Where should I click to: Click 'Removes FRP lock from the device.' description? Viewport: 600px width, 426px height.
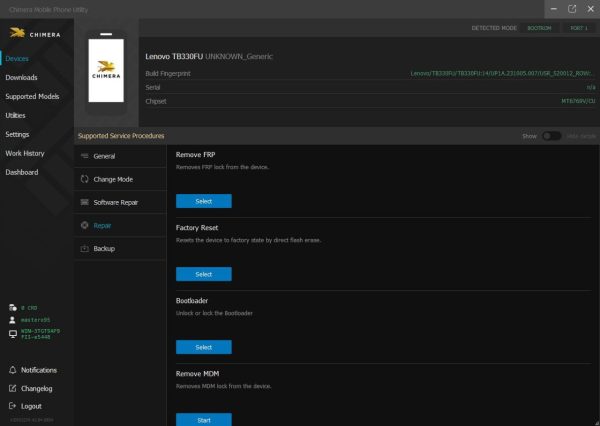pos(222,167)
